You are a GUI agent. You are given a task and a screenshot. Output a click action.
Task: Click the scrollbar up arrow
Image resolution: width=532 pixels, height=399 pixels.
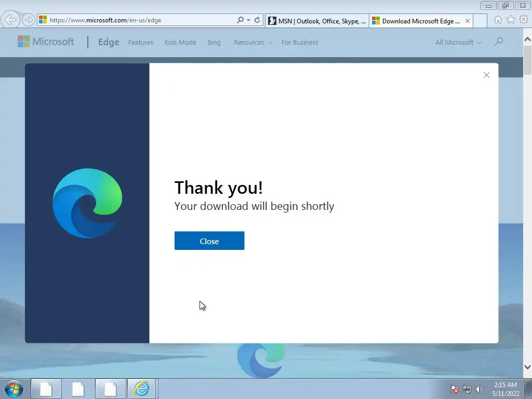pos(527,39)
